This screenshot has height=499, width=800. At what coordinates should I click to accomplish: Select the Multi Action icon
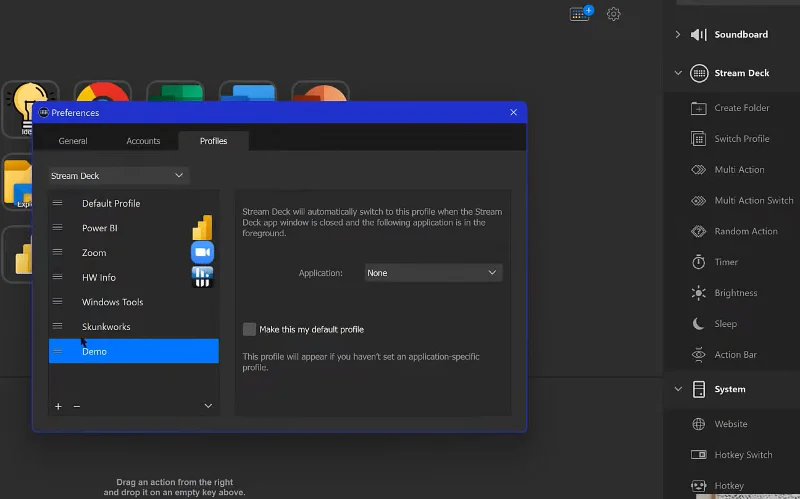tap(698, 169)
